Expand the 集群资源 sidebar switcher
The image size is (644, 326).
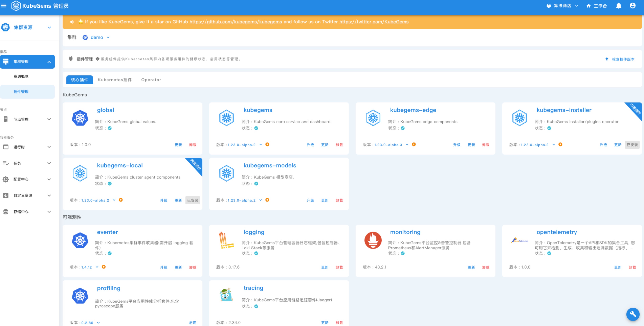pos(49,28)
